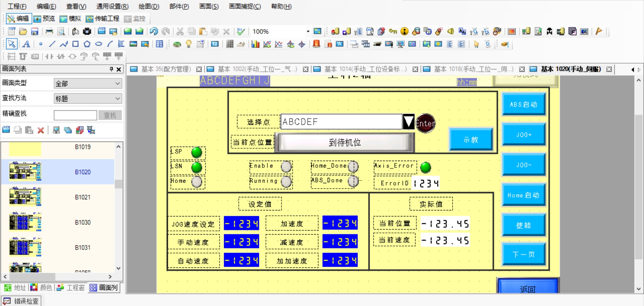The image size is (644, 306).
Task: Click the scissors Cut icon
Action: 180,32
